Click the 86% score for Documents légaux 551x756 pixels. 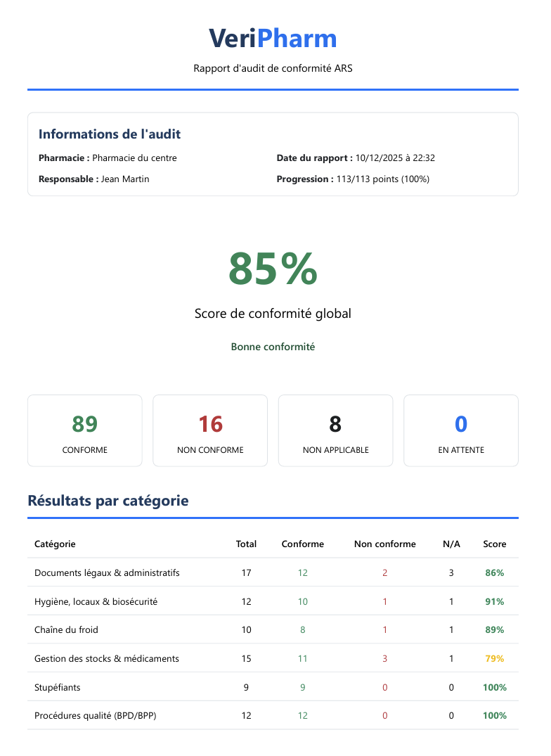495,572
